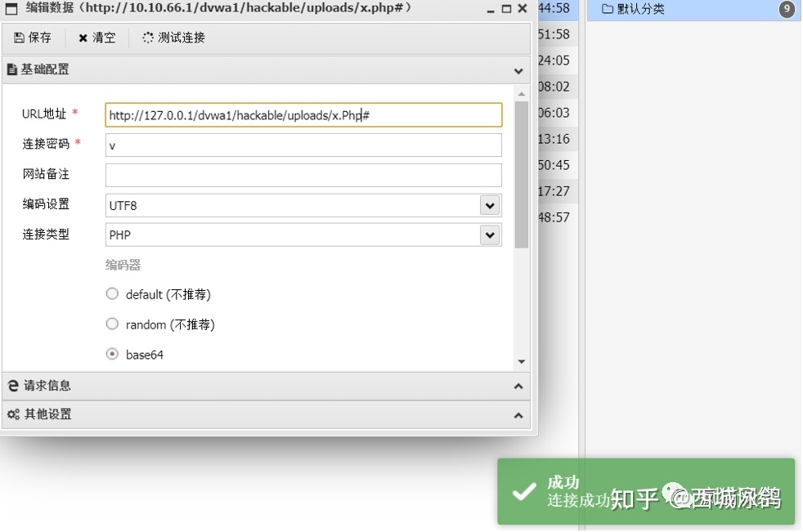
Task: Click the 编码器 label text
Action: (x=123, y=265)
